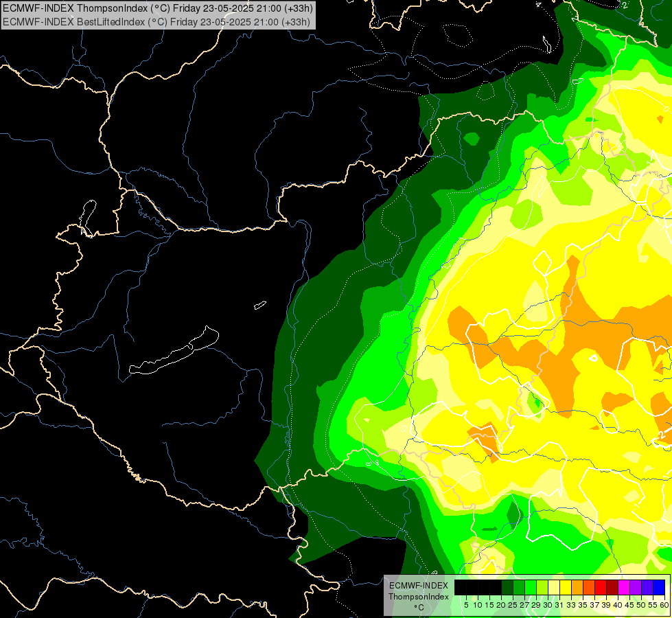672x618 pixels.
Task: Click the °C unit label in legend
Action: (419, 608)
